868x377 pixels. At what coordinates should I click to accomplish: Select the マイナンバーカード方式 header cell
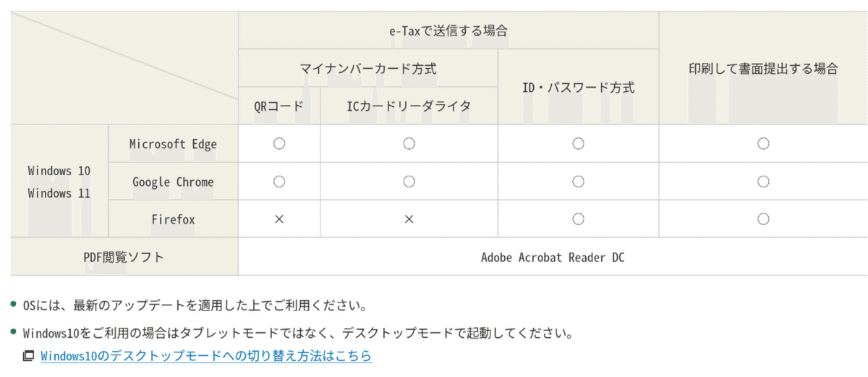click(x=368, y=69)
